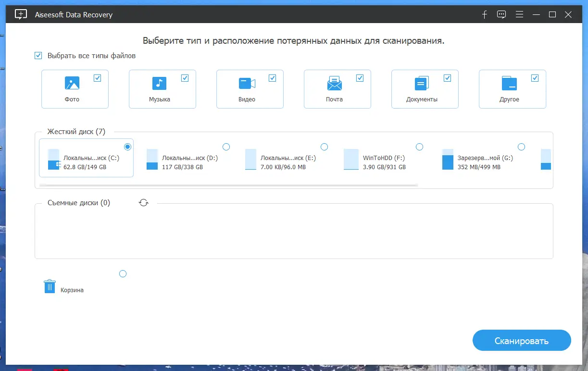
Task: Click the G: reserved drive icon
Action: [x=448, y=159]
